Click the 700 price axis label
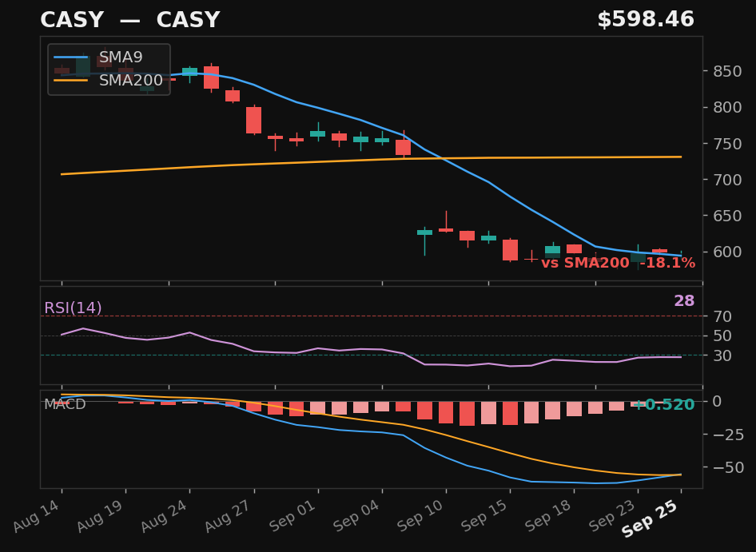Viewport: 756px width, 552px height. click(x=727, y=180)
